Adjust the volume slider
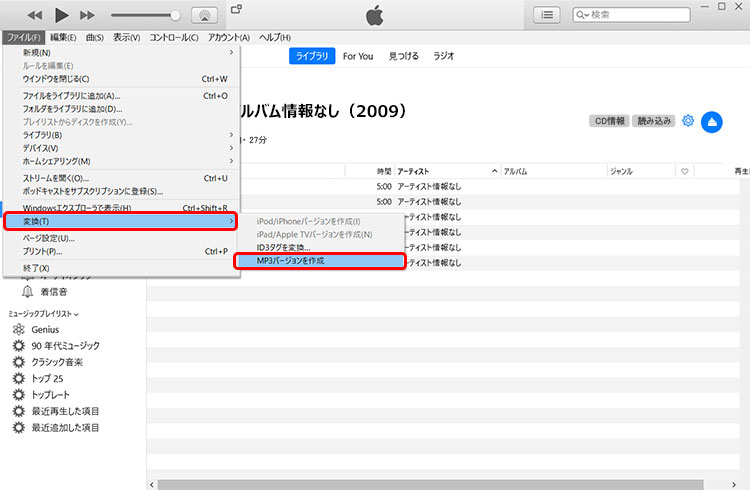 (x=145, y=15)
